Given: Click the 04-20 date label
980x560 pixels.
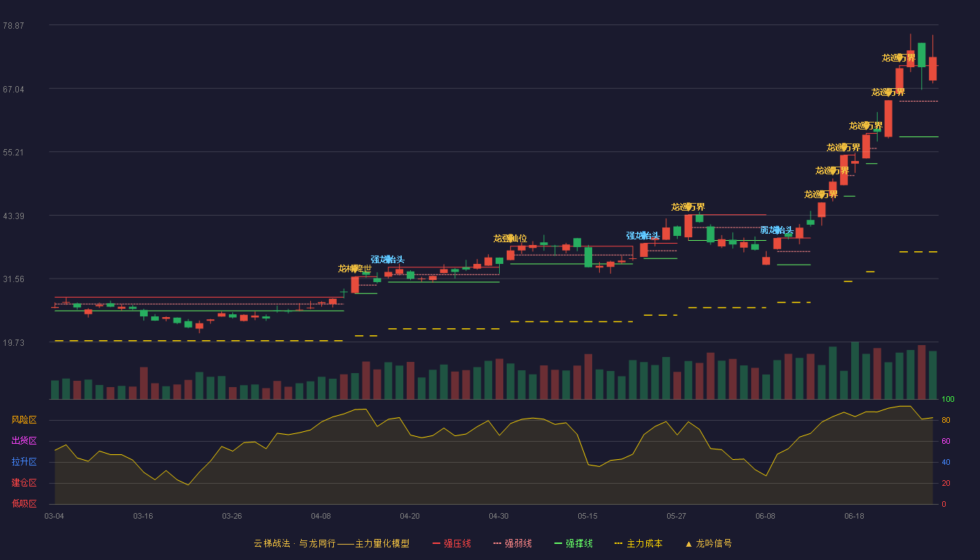Looking at the screenshot, I should [409, 516].
